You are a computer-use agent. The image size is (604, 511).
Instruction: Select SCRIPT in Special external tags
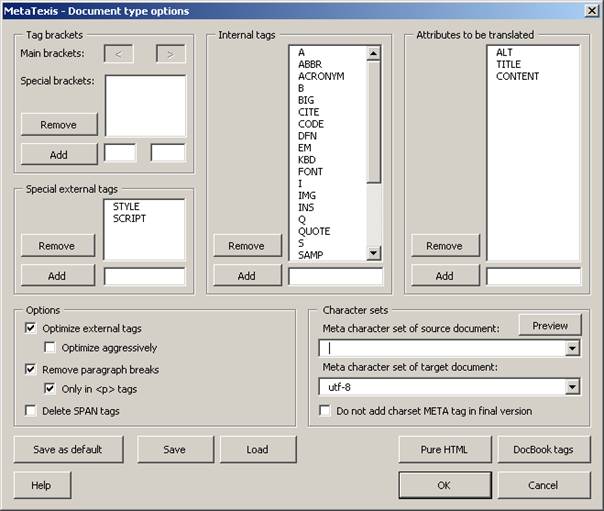(129, 218)
